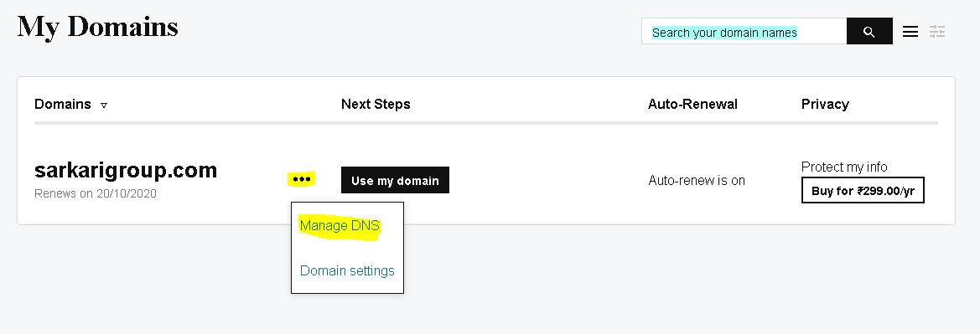Select Manage DNS from the menu
This screenshot has width=980, height=334.
[x=340, y=226]
